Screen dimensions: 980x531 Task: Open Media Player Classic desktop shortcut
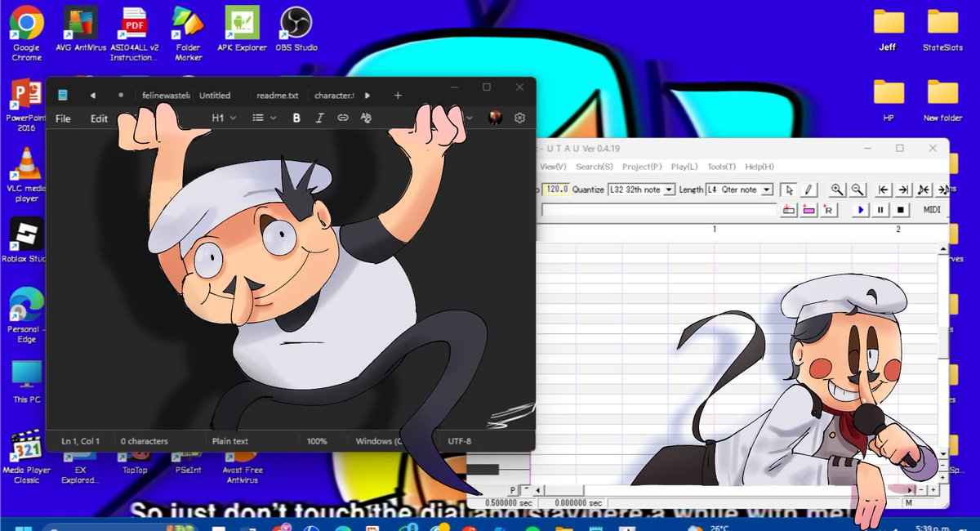click(x=27, y=457)
